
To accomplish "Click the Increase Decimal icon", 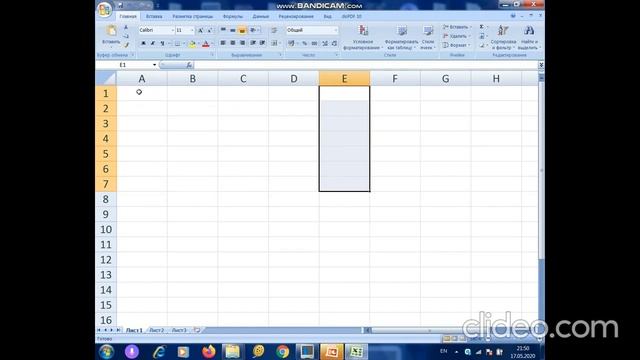I will pos(325,43).
